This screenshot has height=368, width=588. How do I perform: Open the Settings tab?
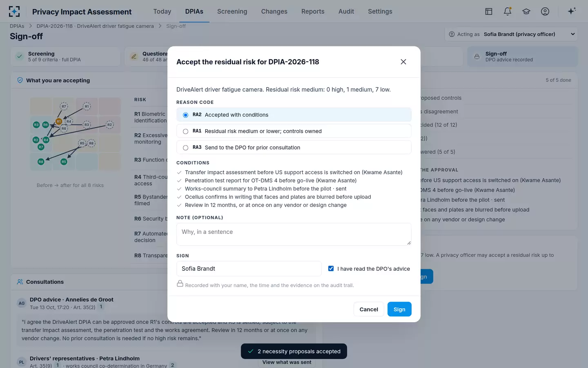tap(380, 11)
